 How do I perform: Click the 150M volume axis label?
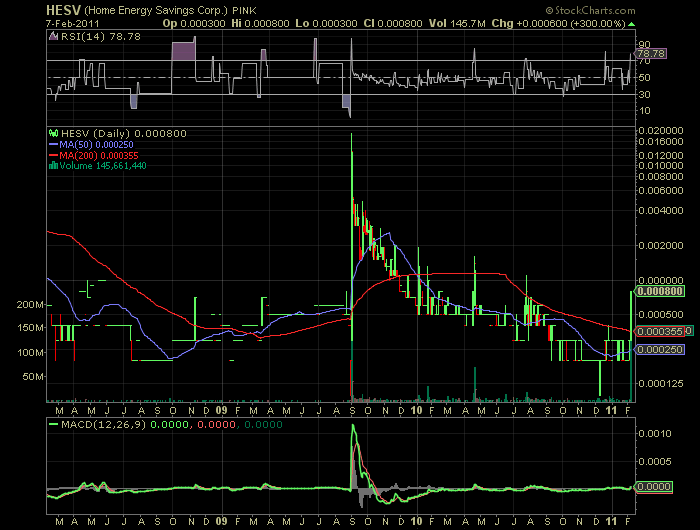click(30, 328)
